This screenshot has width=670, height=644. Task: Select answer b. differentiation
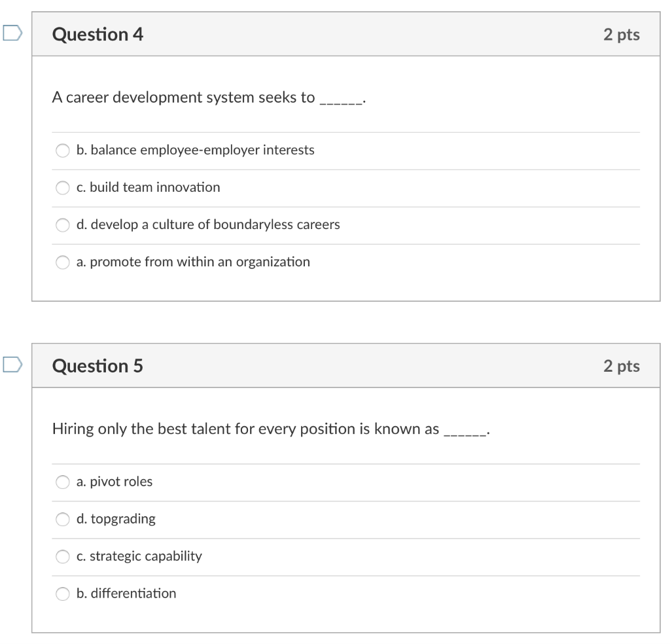tap(63, 594)
